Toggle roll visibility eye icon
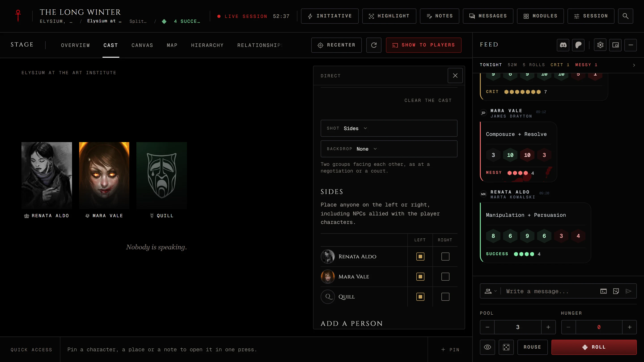 pyautogui.click(x=487, y=347)
